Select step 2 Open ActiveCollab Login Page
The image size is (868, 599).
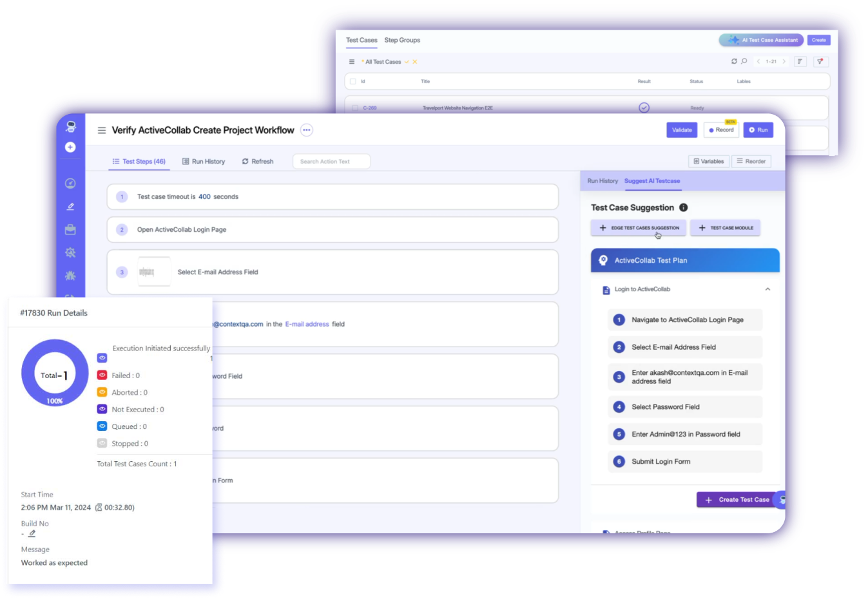(333, 230)
